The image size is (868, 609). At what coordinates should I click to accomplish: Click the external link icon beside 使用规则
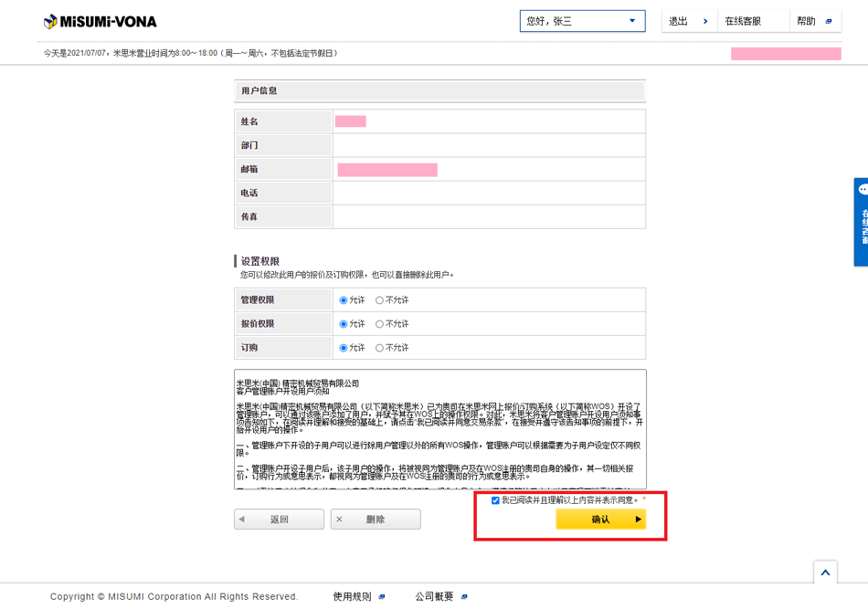382,597
